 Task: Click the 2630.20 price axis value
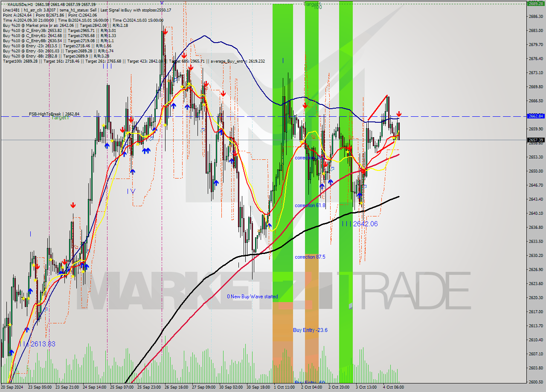tap(535, 255)
